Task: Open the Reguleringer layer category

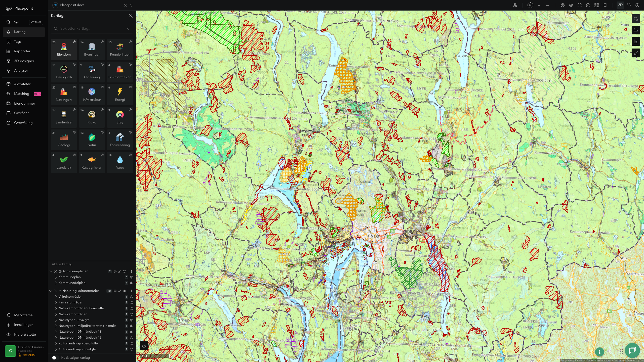Action: pos(120,49)
